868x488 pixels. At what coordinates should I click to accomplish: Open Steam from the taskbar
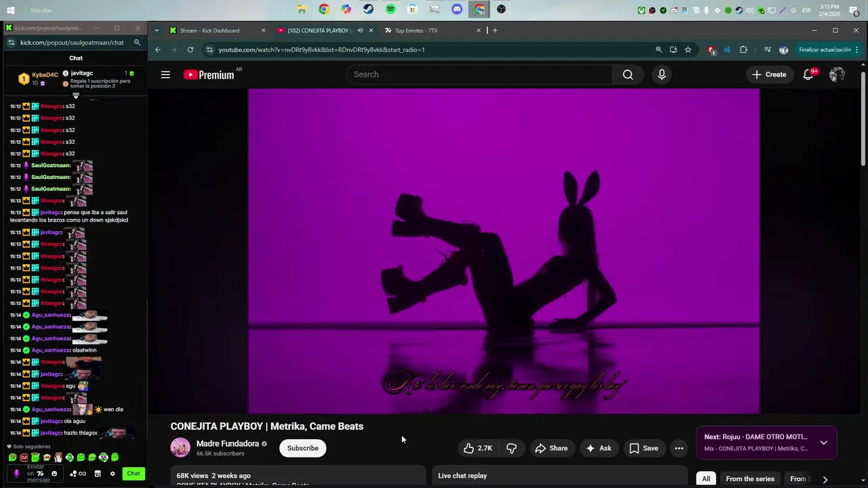(368, 9)
